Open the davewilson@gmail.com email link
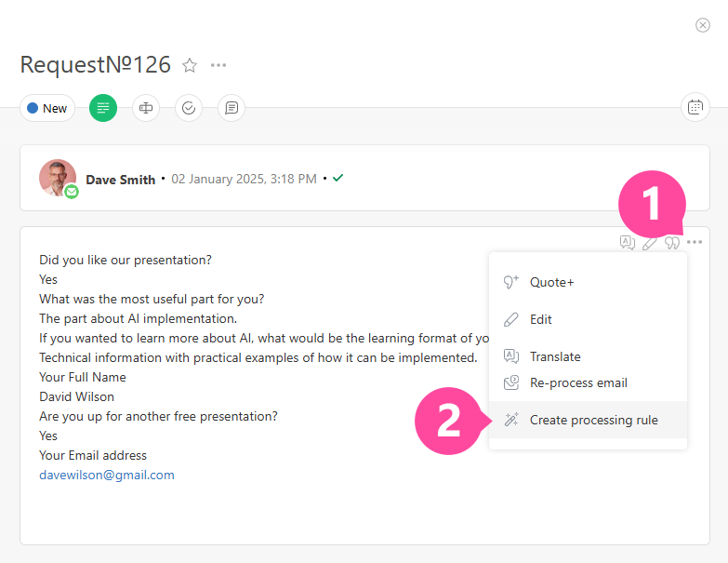The image size is (728, 563). (x=107, y=475)
